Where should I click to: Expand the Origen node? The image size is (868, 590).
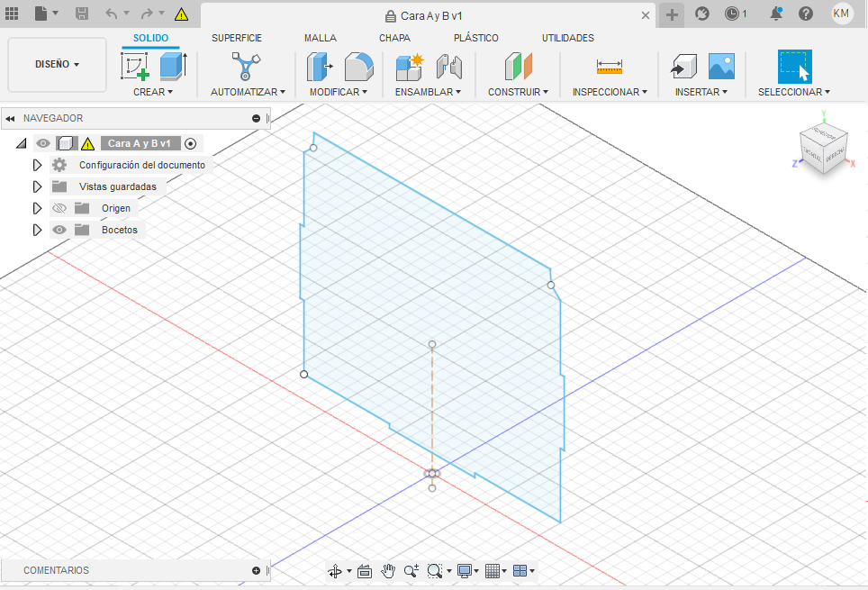(37, 208)
